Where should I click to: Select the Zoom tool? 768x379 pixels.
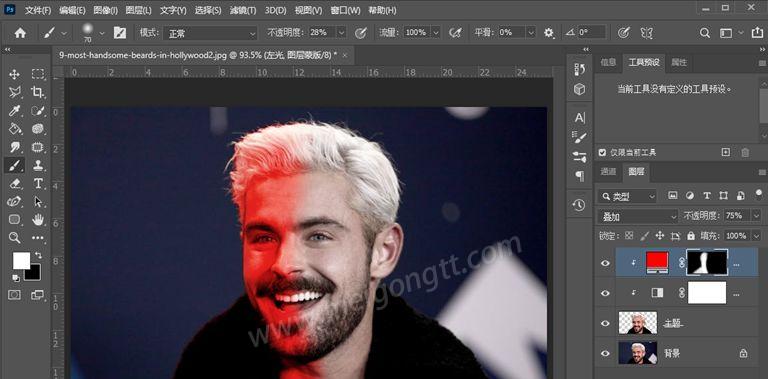point(15,238)
